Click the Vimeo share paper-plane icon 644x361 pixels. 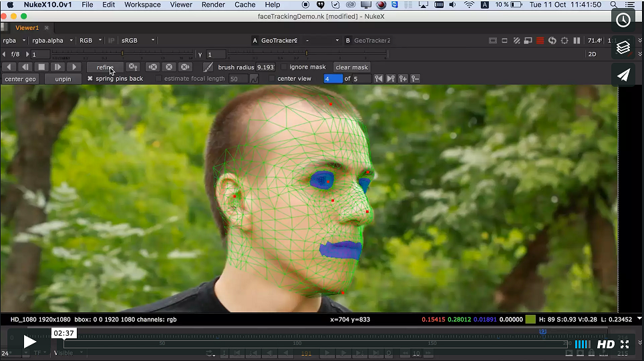[x=623, y=75]
